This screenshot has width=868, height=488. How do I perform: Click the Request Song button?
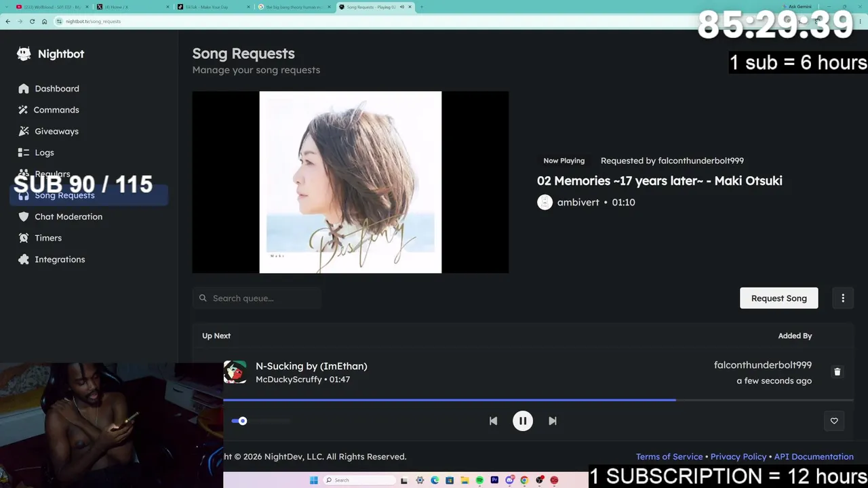click(778, 298)
